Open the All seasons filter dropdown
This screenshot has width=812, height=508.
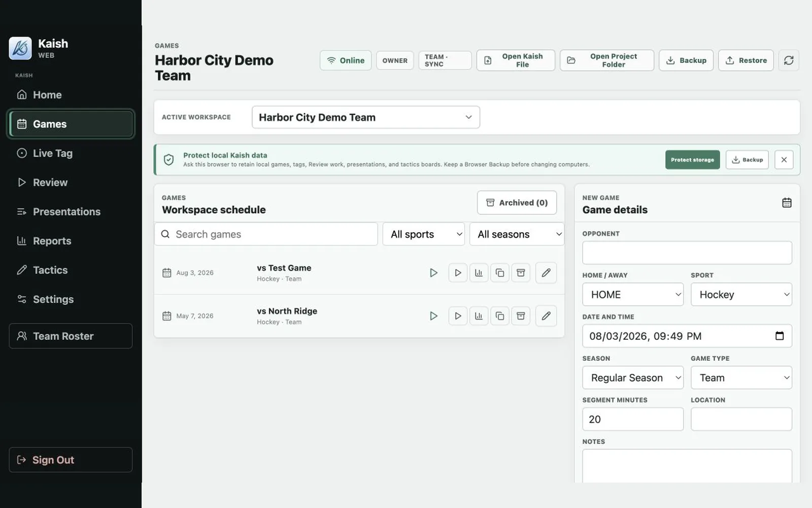point(517,234)
